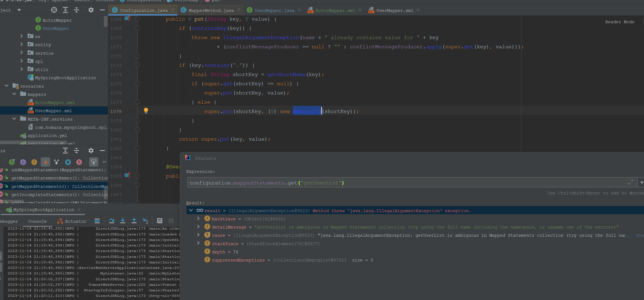Switch to MapperMethod.java tab
The image size is (644, 300).
(211, 10)
